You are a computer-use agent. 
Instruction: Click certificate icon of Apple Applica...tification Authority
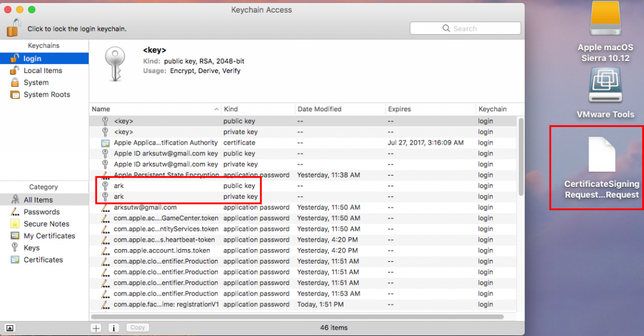(106, 143)
